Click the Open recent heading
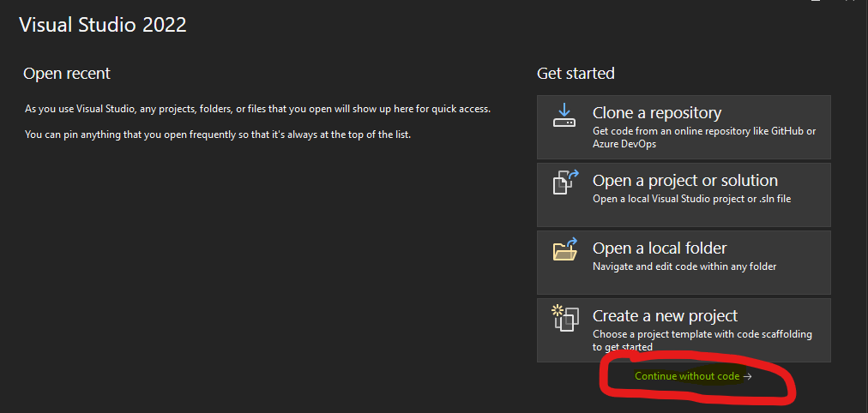 point(67,73)
